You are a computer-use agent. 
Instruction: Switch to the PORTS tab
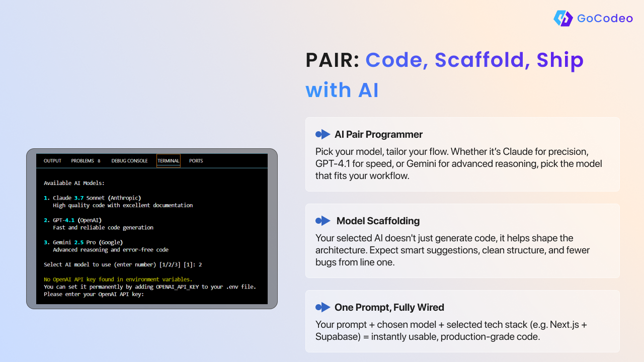coord(196,161)
